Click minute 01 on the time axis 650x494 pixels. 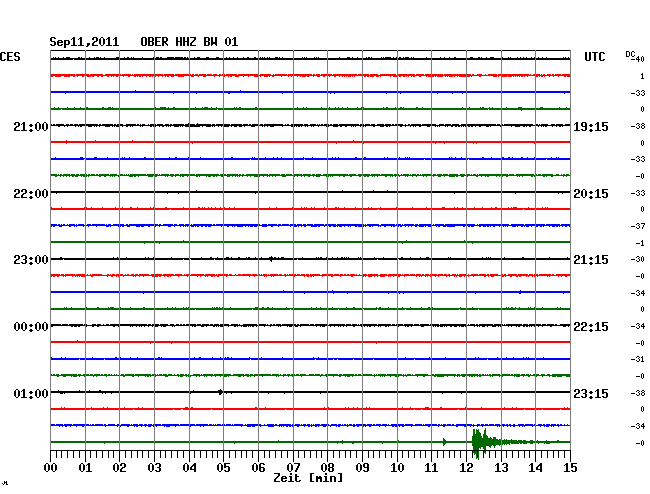[85, 467]
